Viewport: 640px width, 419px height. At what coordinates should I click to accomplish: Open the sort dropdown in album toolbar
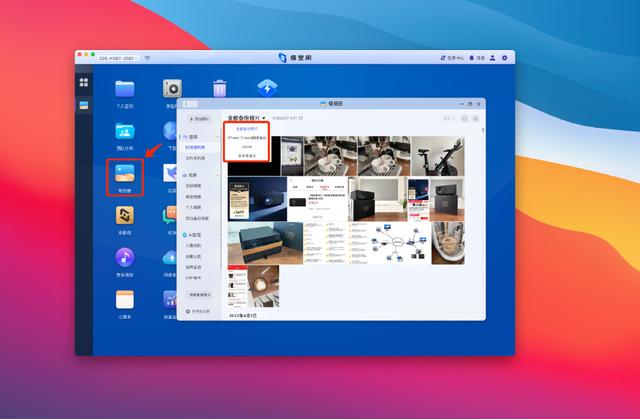[449, 118]
